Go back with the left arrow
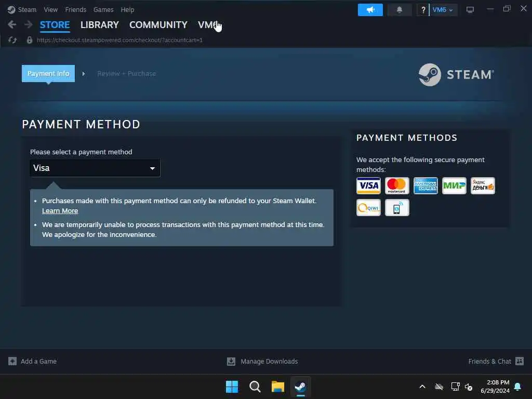This screenshot has height=399, width=532. (x=12, y=24)
